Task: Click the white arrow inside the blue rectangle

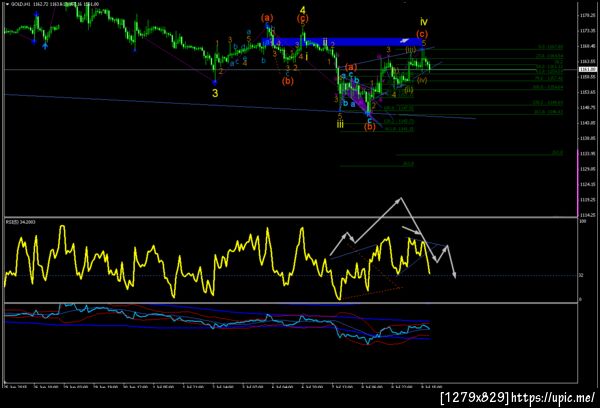Action: point(405,40)
